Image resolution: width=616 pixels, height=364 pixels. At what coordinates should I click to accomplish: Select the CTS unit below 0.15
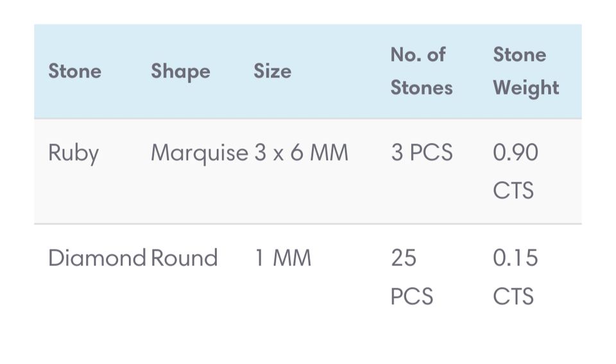[513, 297]
